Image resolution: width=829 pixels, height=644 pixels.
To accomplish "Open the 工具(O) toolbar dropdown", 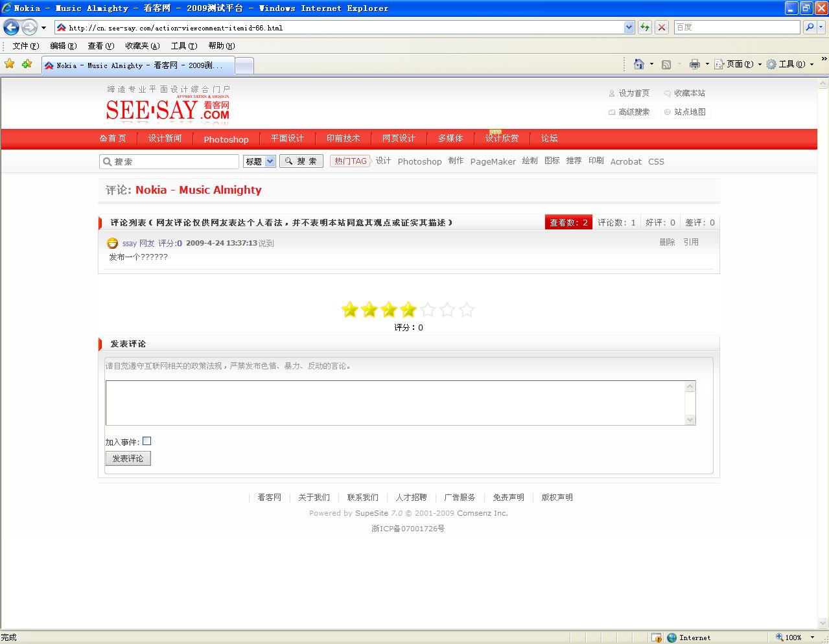I will tap(790, 64).
